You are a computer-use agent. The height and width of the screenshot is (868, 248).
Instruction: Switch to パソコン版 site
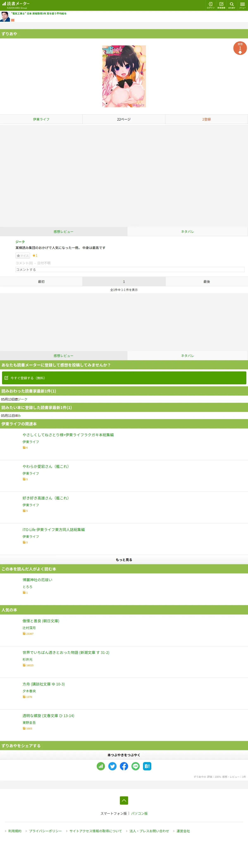click(x=139, y=813)
